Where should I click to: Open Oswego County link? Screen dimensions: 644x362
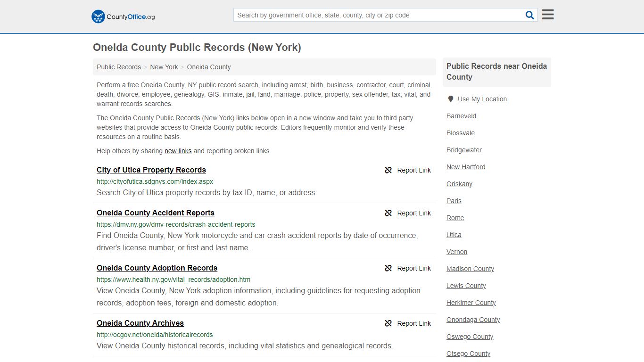(470, 337)
